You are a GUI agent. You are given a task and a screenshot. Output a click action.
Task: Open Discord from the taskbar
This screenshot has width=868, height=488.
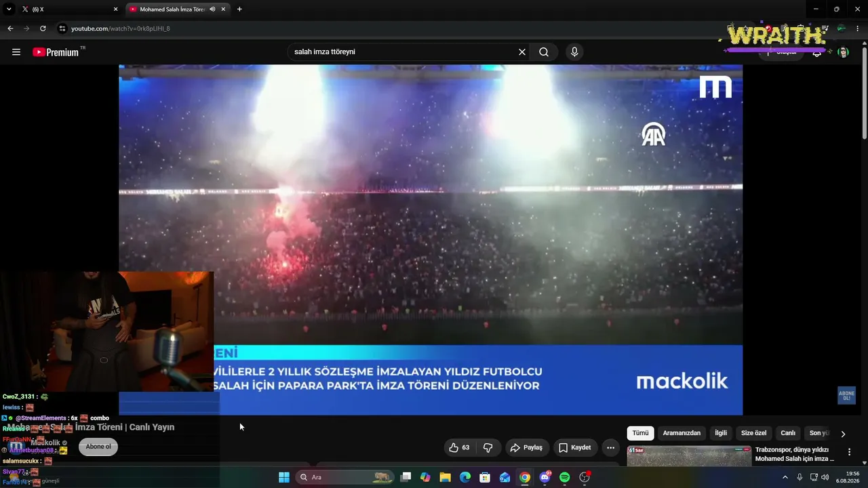tap(545, 477)
